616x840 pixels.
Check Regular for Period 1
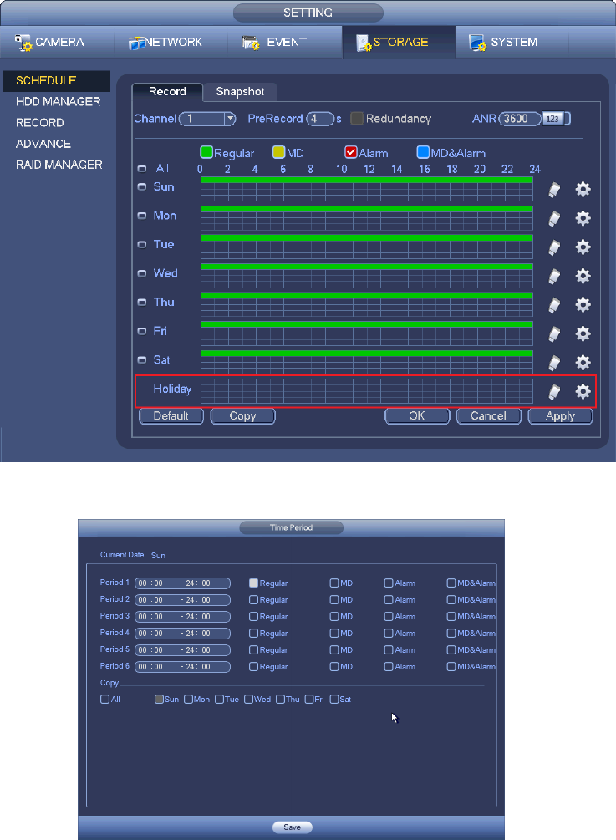coord(253,583)
